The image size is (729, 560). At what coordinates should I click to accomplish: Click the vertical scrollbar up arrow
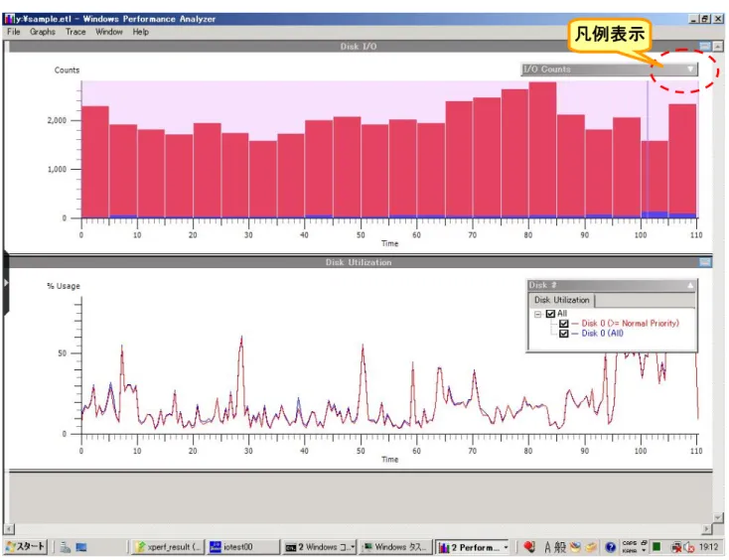click(718, 46)
